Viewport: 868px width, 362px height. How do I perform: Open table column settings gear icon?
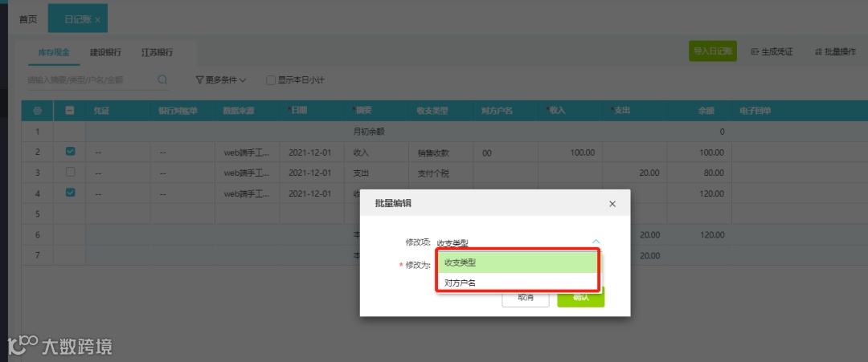38,111
